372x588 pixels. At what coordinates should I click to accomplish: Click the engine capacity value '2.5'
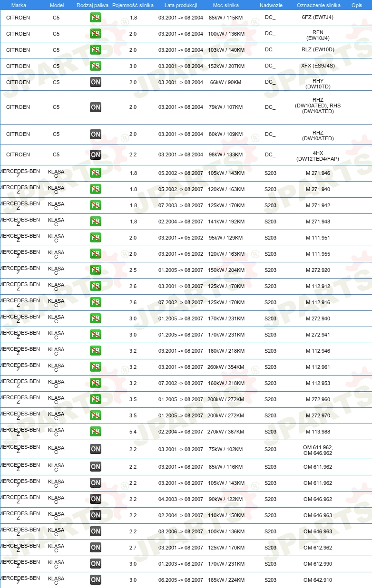pyautogui.click(x=133, y=270)
